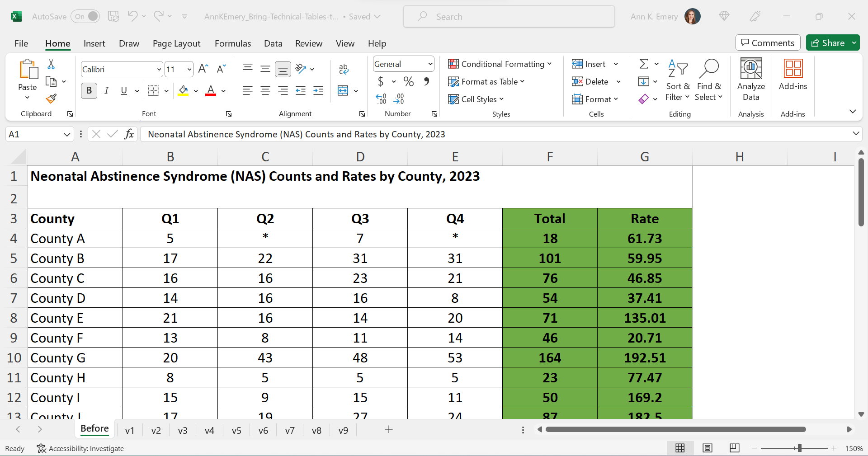Click the Format Painter brush icon
The image size is (868, 456).
tap(51, 98)
